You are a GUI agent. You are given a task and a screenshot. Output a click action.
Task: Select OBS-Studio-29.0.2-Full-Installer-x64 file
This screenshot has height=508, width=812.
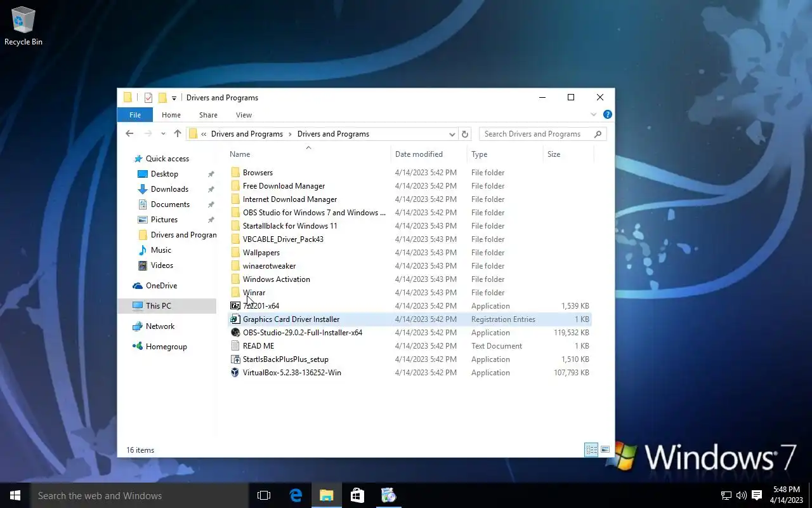click(x=303, y=333)
